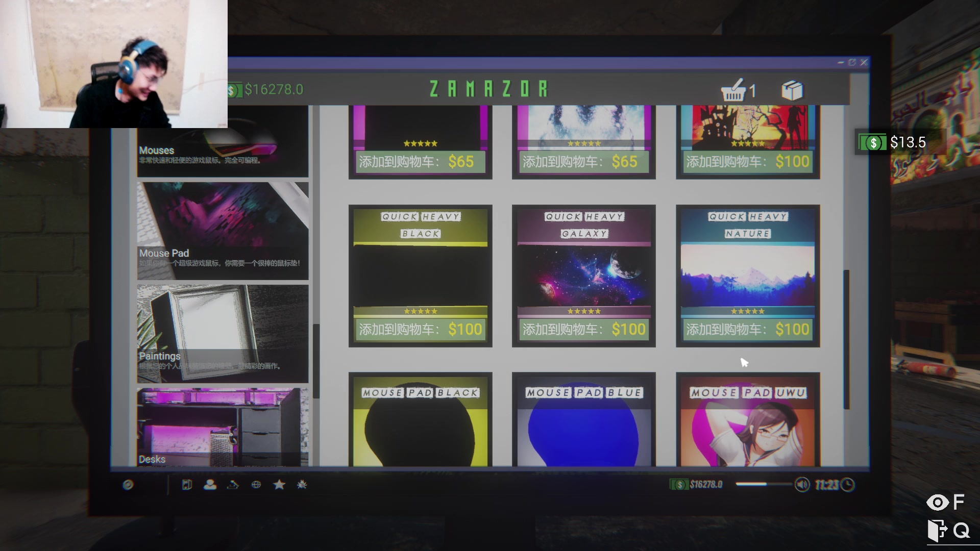Open the shopping cart basket icon
The height and width of the screenshot is (551, 980).
(x=733, y=91)
